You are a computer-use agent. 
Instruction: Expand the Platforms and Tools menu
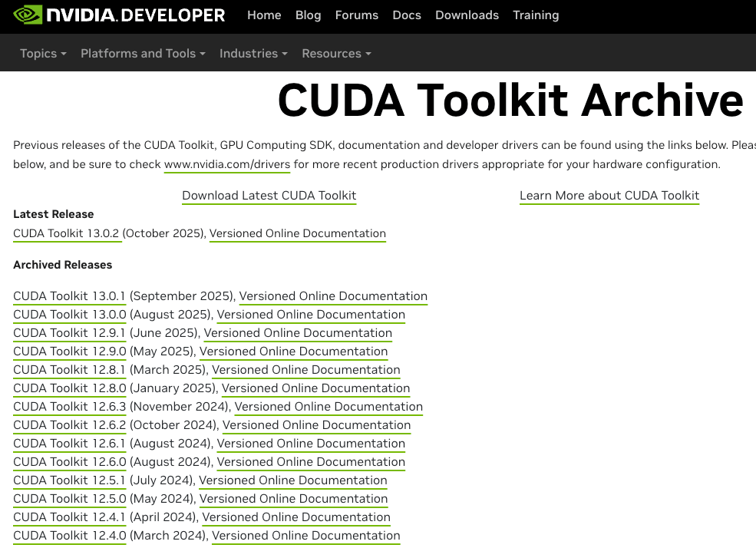pyautogui.click(x=143, y=53)
